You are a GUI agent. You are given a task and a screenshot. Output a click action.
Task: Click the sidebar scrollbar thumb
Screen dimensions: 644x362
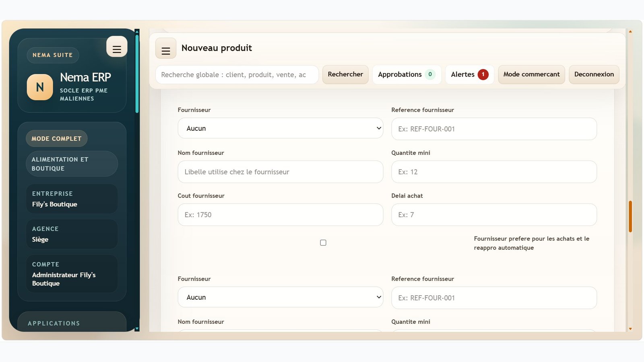coord(137,73)
